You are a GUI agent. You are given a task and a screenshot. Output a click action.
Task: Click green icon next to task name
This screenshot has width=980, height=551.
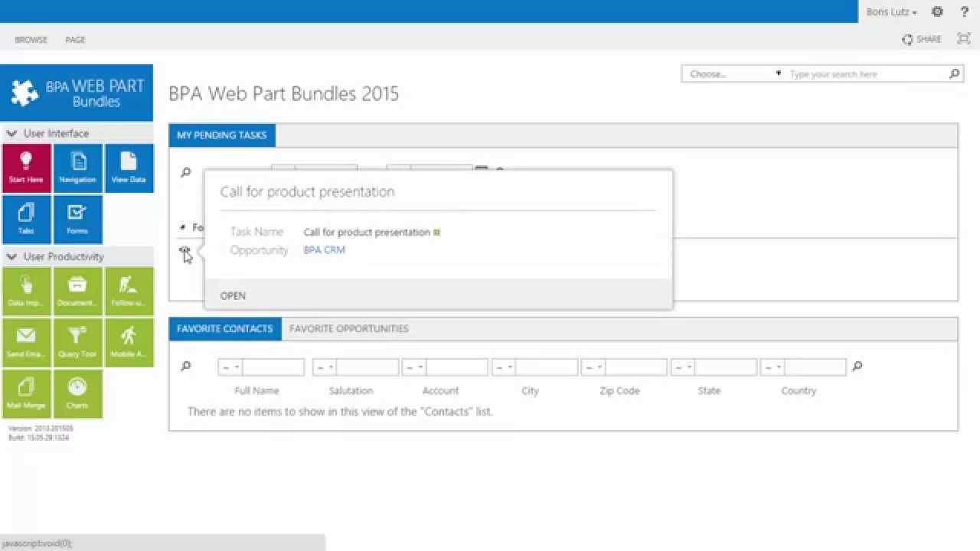click(x=436, y=232)
